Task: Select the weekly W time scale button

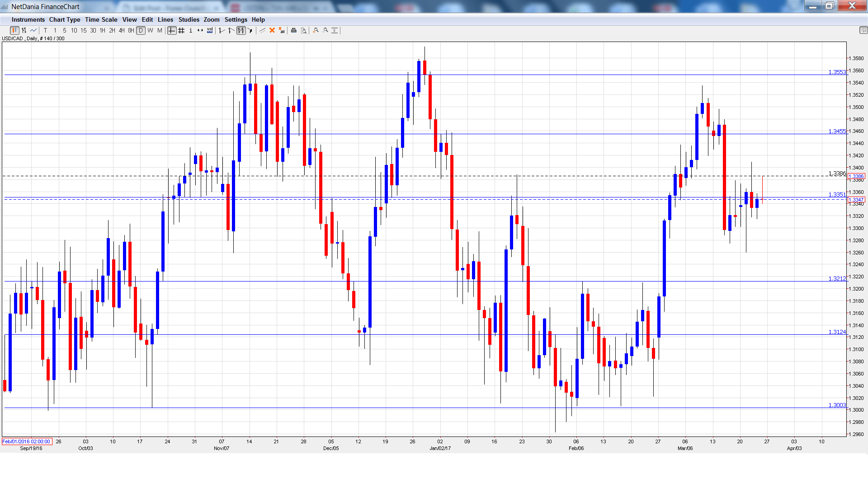Action: [150, 30]
